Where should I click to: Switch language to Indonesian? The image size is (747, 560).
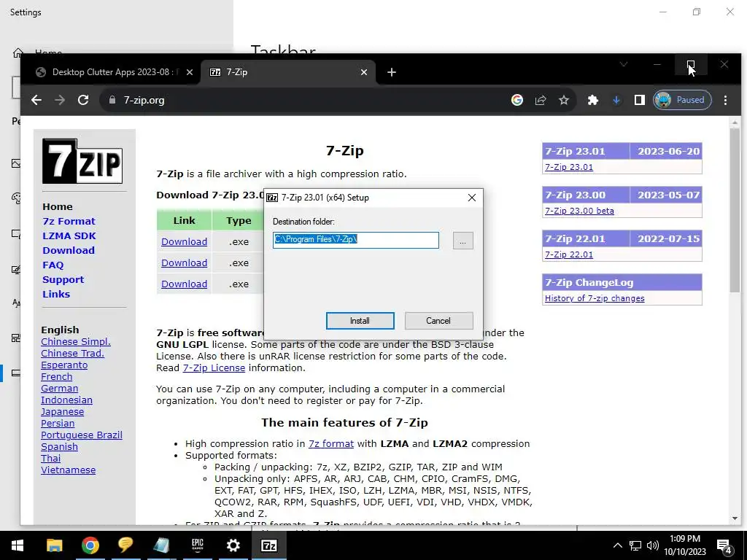[x=66, y=400]
